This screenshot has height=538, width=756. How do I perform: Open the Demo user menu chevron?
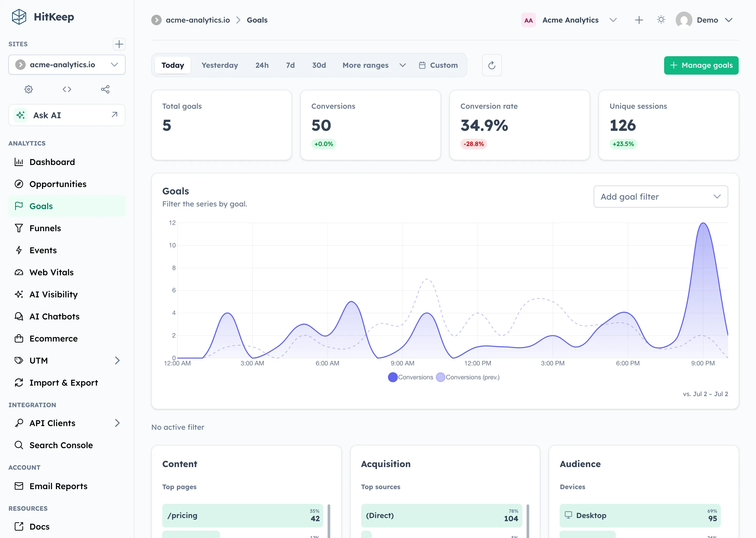click(728, 20)
